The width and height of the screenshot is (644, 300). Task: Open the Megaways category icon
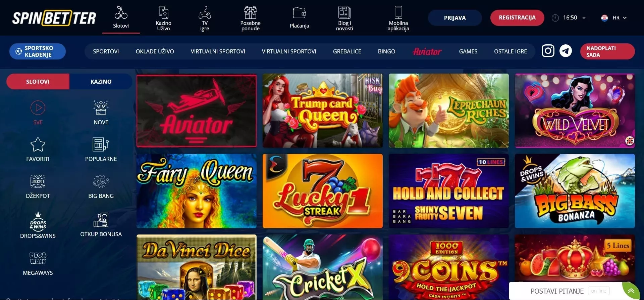pyautogui.click(x=38, y=258)
